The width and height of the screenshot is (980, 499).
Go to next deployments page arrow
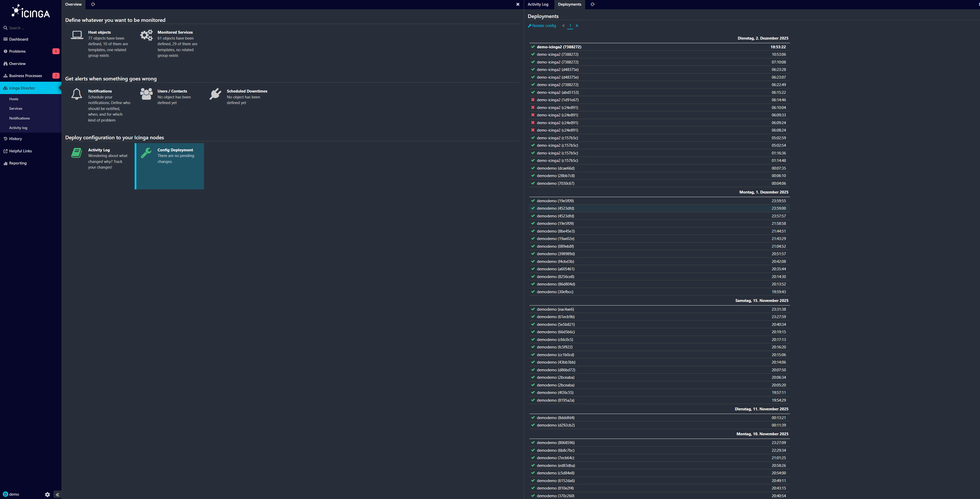tap(577, 26)
